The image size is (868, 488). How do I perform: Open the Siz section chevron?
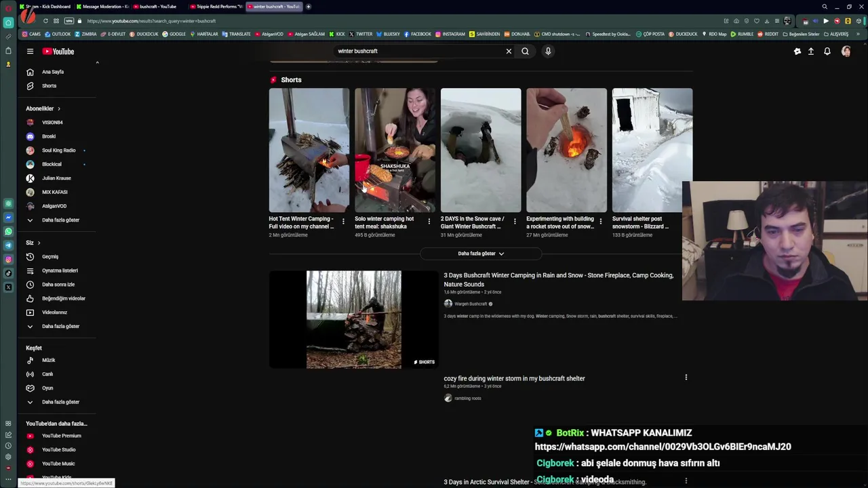tap(39, 243)
